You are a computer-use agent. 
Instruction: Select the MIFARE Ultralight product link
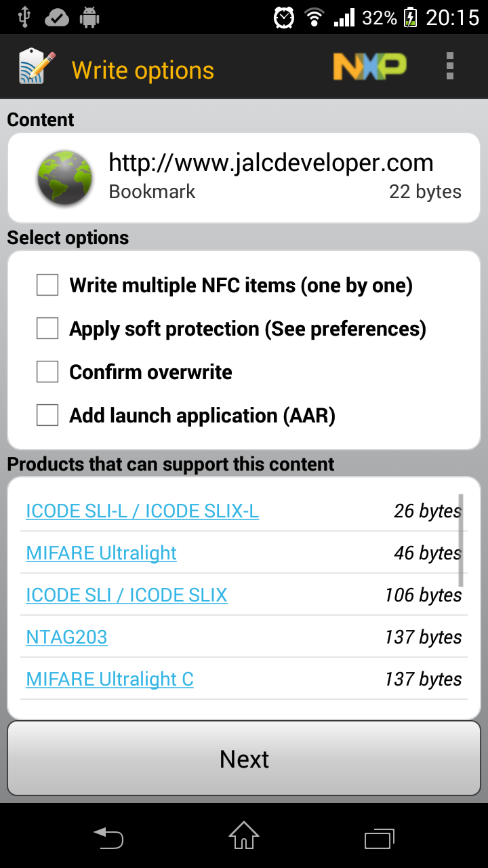pos(100,553)
